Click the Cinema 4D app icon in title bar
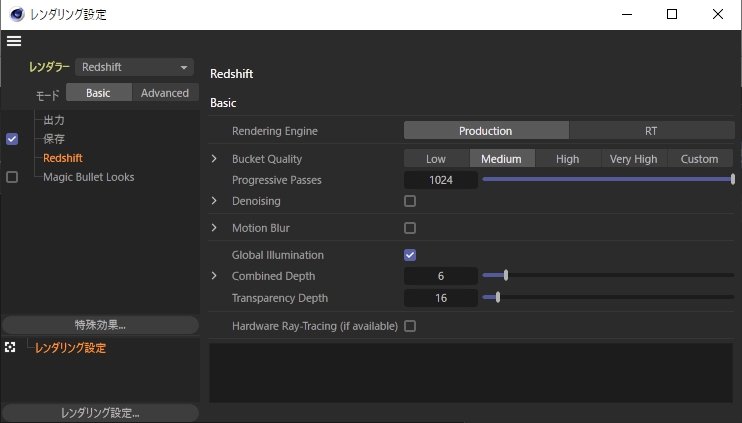Screen dimensions: 742x423 tap(17, 14)
